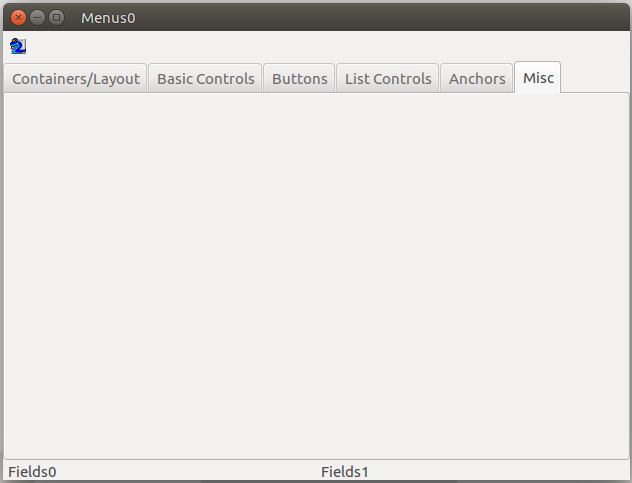This screenshot has width=632, height=483.
Task: Maximize the Menus0 window
Action: [56, 17]
